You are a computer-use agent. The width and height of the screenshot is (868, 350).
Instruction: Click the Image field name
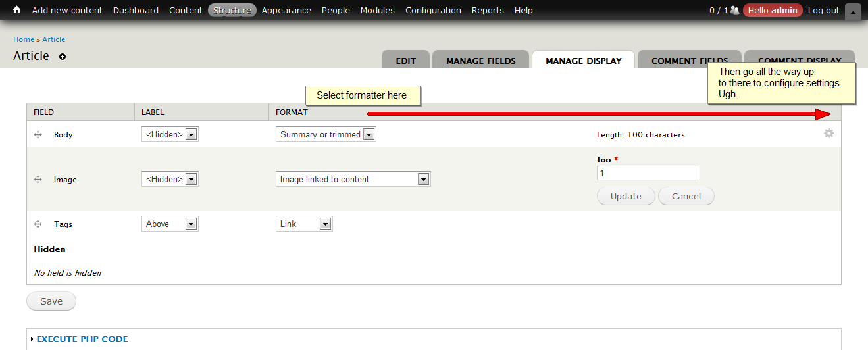pos(65,180)
